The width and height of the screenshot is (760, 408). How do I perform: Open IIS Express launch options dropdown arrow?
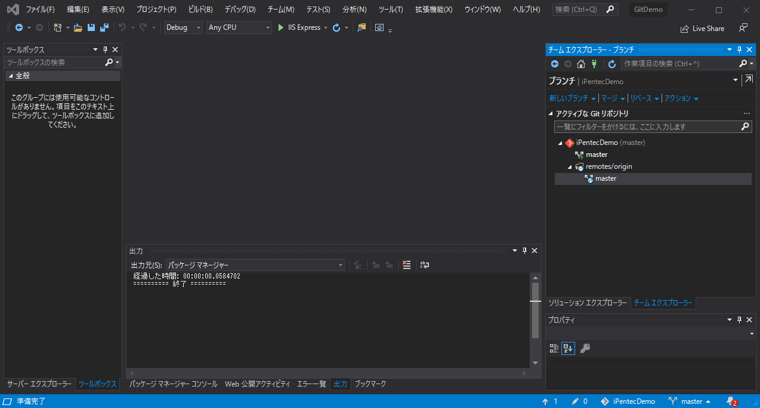tap(325, 28)
